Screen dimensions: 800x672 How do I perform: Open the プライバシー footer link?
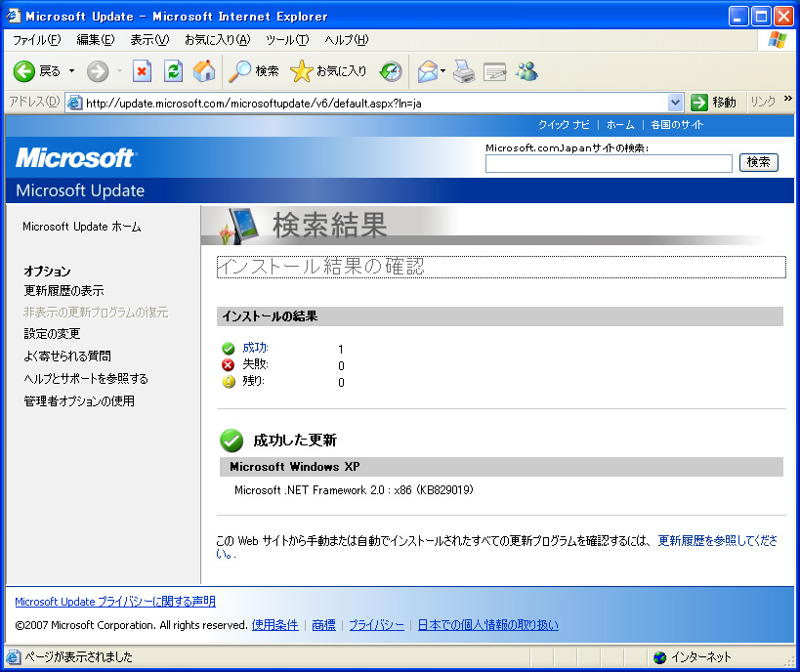click(x=376, y=625)
